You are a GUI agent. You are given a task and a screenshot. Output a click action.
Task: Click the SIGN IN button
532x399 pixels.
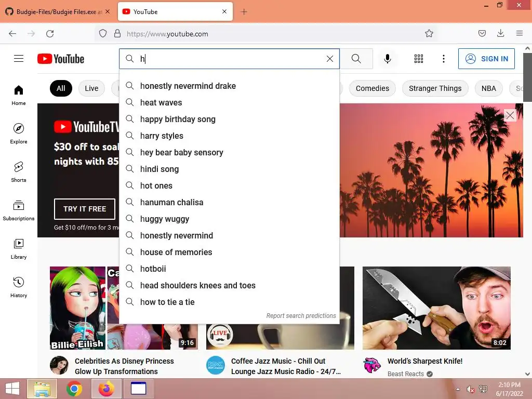click(486, 59)
